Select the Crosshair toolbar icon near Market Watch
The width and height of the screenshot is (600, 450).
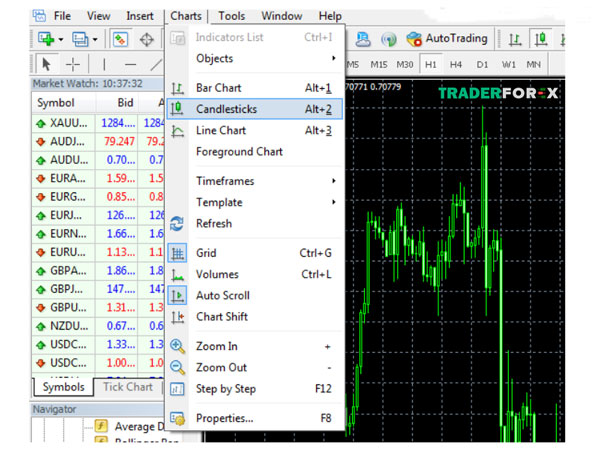point(147,39)
